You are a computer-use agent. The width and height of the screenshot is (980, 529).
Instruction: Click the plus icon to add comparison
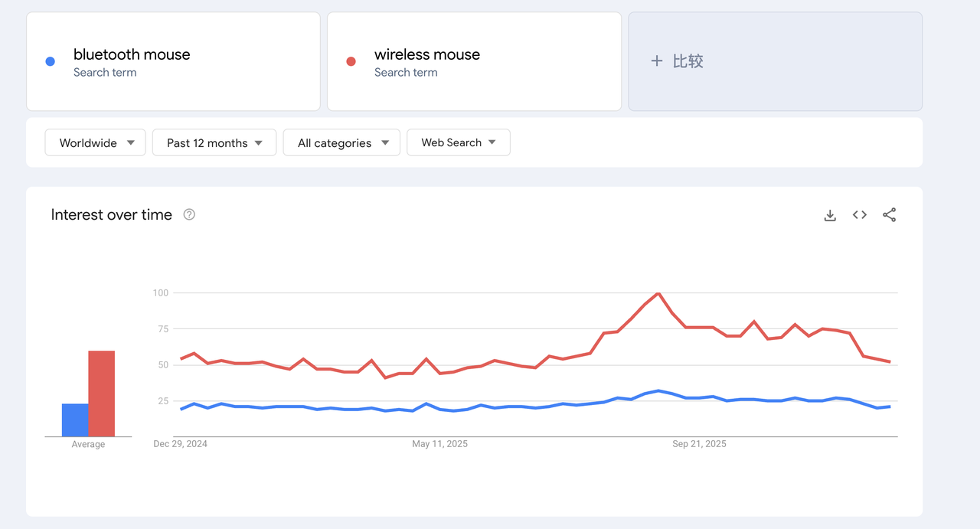pos(657,61)
